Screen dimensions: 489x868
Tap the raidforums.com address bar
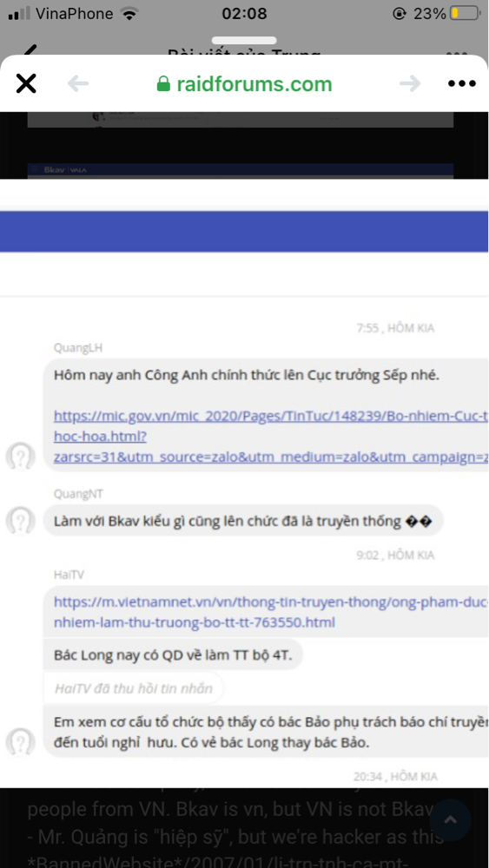[244, 83]
